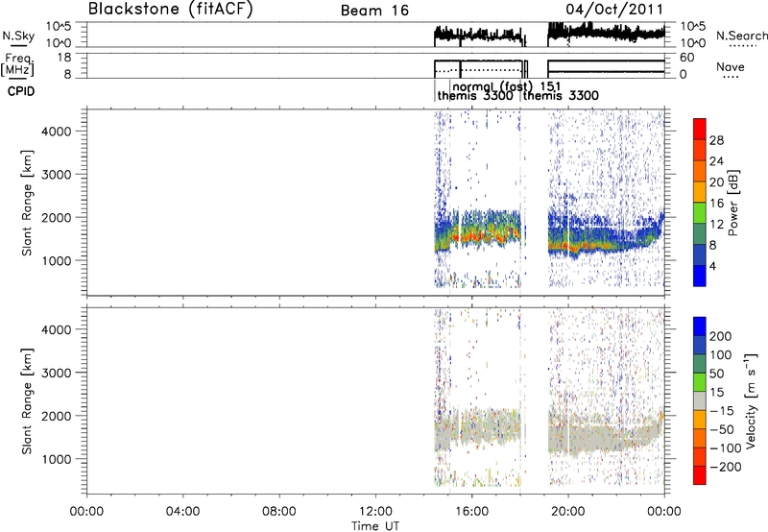Click the blue bottom of the power color bar

pyautogui.click(x=700, y=276)
